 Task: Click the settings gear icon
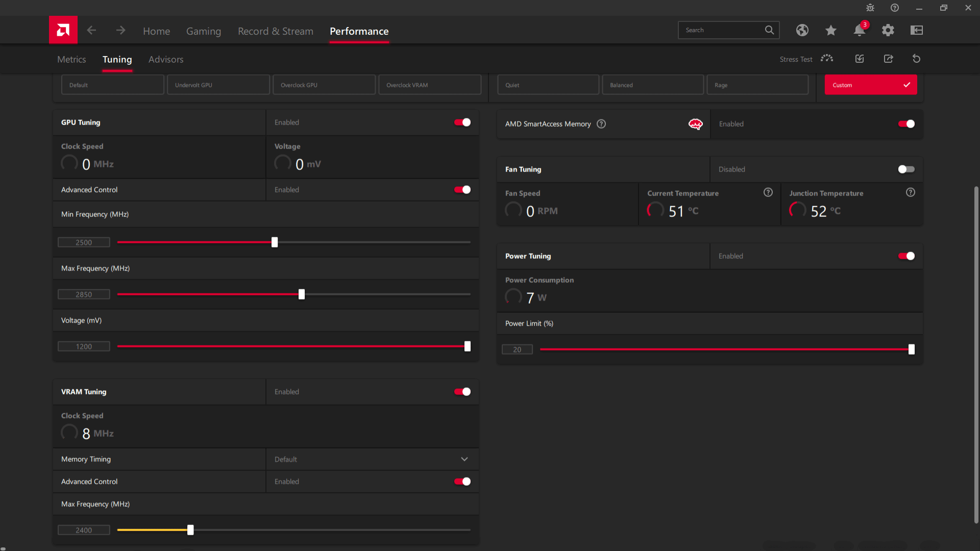889,30
